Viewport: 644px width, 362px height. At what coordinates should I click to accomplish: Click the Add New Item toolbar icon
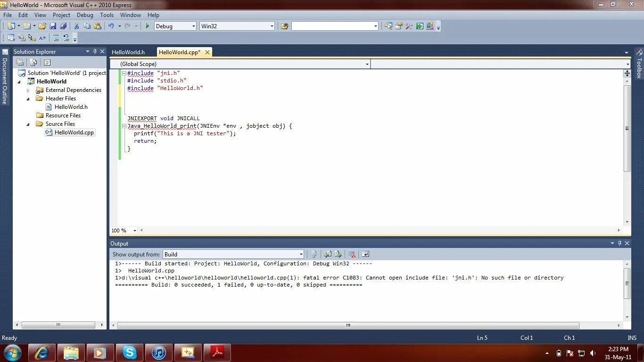coord(27,26)
